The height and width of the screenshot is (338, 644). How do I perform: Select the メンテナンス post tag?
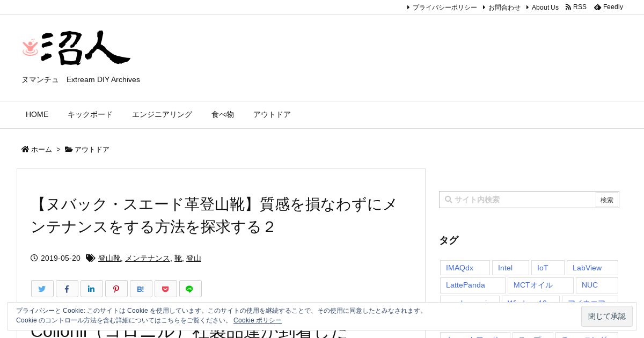(x=148, y=258)
